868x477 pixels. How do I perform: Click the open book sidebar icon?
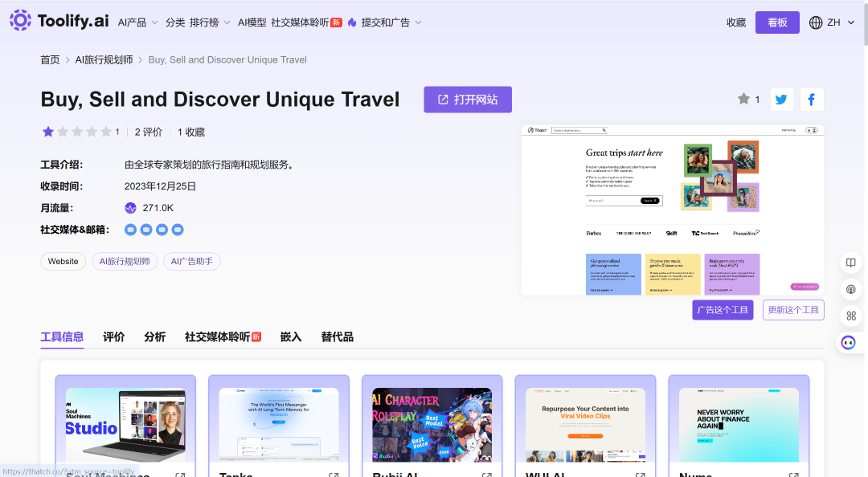coord(851,263)
